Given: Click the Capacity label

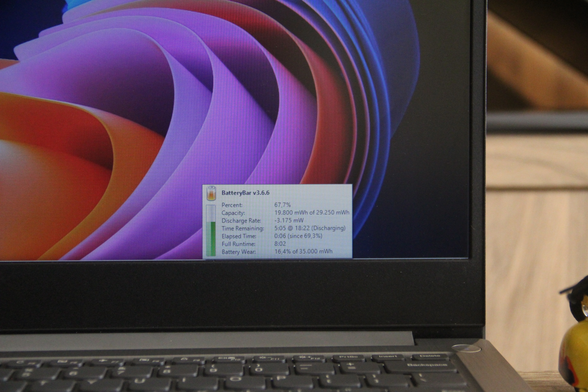Looking at the screenshot, I should click(x=233, y=213).
